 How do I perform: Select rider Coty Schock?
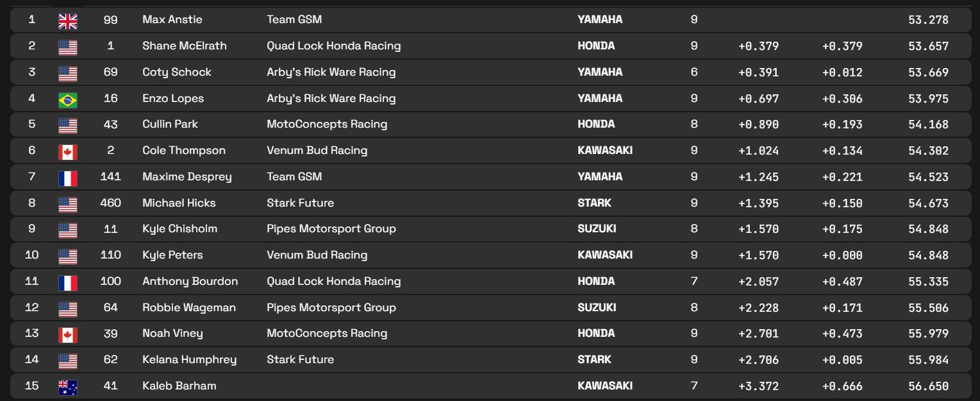(177, 72)
